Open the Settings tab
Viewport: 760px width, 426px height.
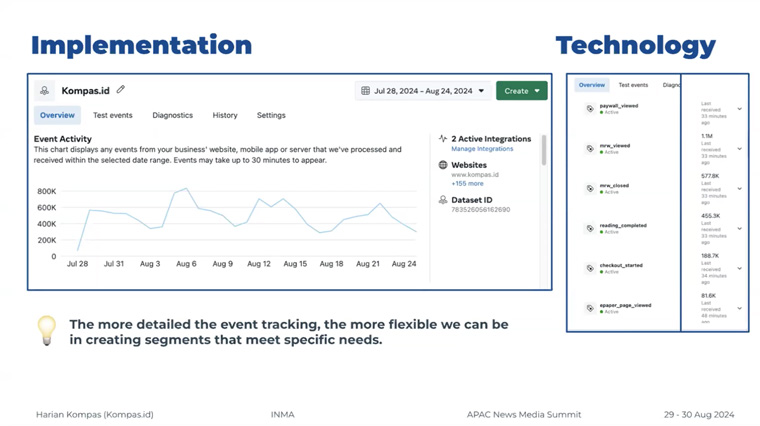271,115
